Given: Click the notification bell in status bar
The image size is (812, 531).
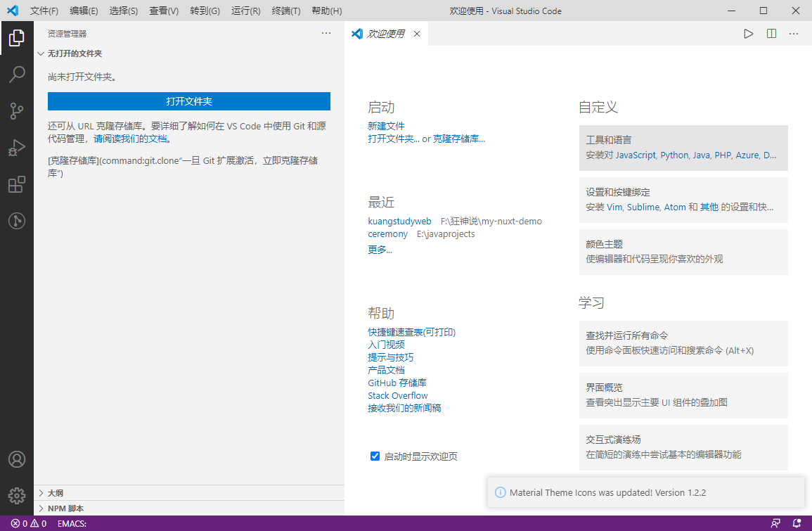Looking at the screenshot, I should click(x=797, y=523).
